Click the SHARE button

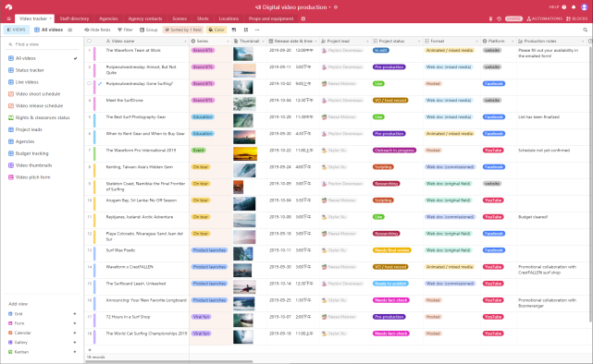point(513,18)
